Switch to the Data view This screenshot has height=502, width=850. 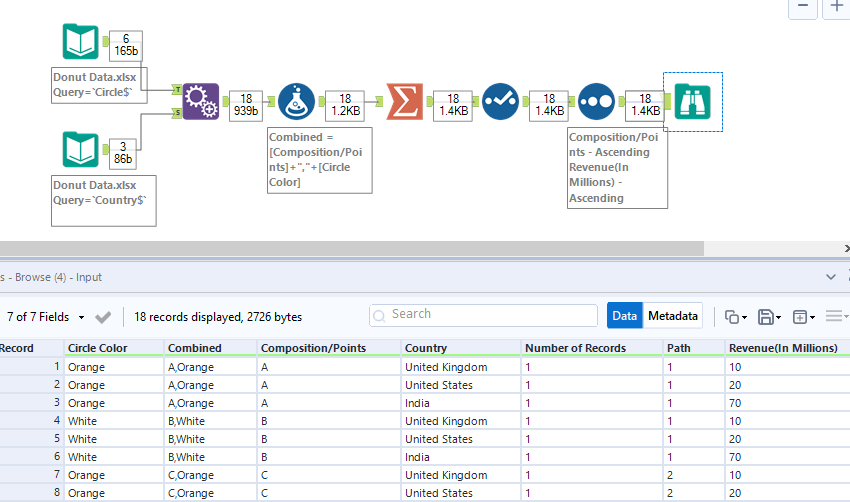(x=625, y=316)
